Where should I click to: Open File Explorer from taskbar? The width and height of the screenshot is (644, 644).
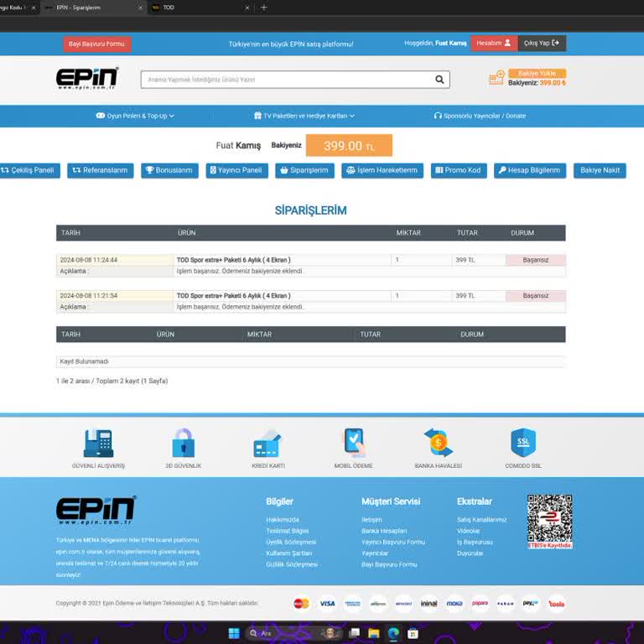(x=374, y=633)
